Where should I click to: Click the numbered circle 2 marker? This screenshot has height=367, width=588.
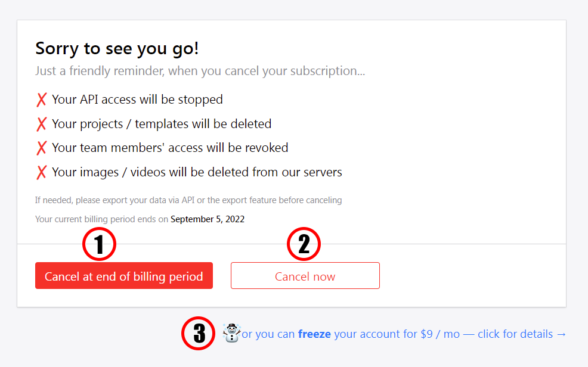pyautogui.click(x=304, y=244)
